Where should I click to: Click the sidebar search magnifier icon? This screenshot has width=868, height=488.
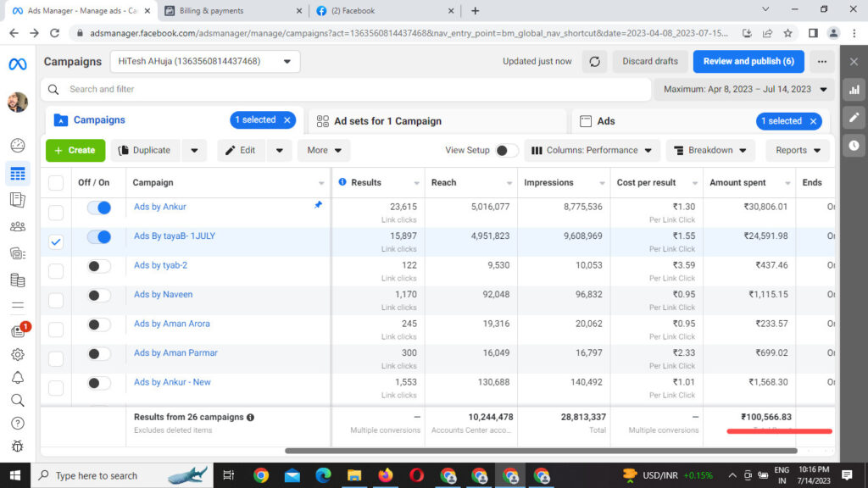(17, 400)
